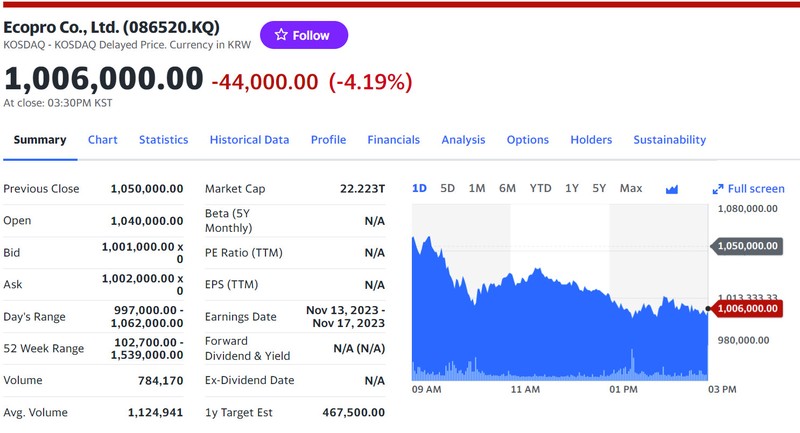Viewport: 800px width, 433px height.
Task: Switch to the Holders tab
Action: point(591,140)
